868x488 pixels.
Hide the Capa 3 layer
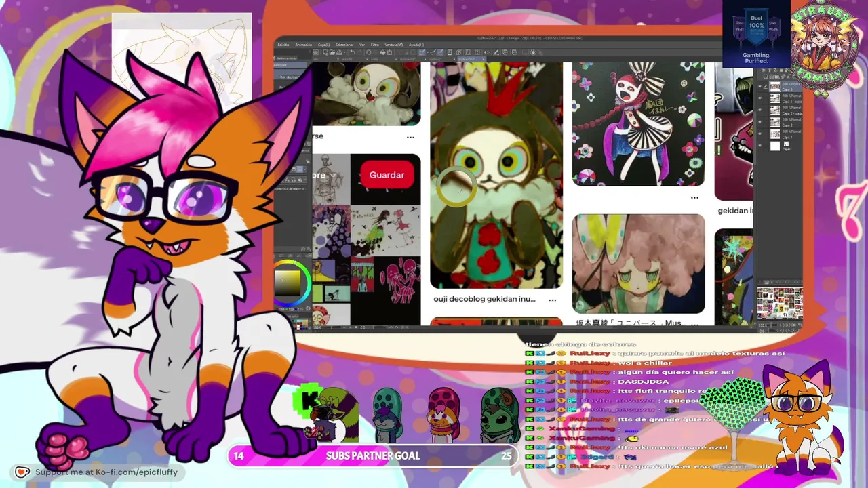click(x=759, y=87)
